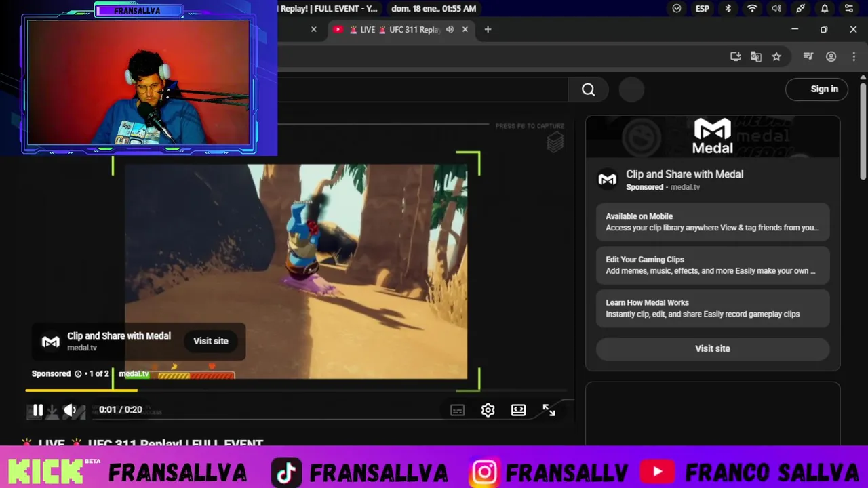Open notifications bell in system tray
The image size is (868, 488).
[x=825, y=8]
